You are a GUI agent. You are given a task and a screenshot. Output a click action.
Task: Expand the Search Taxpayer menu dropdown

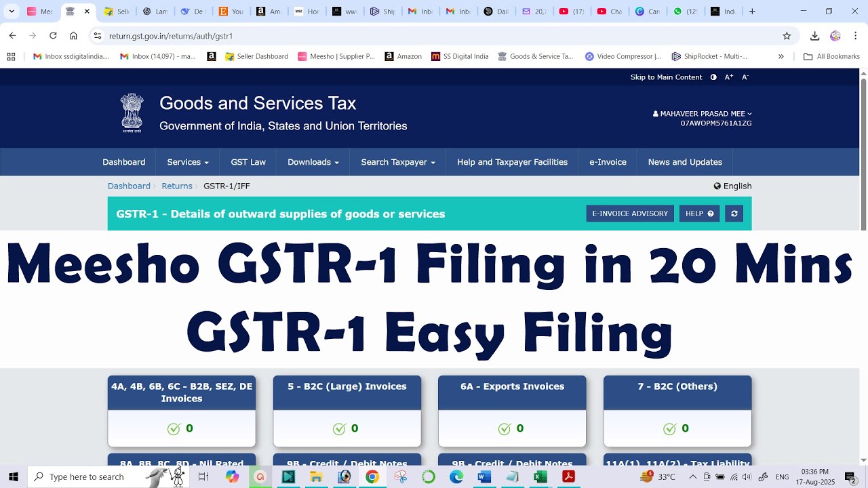pos(398,162)
